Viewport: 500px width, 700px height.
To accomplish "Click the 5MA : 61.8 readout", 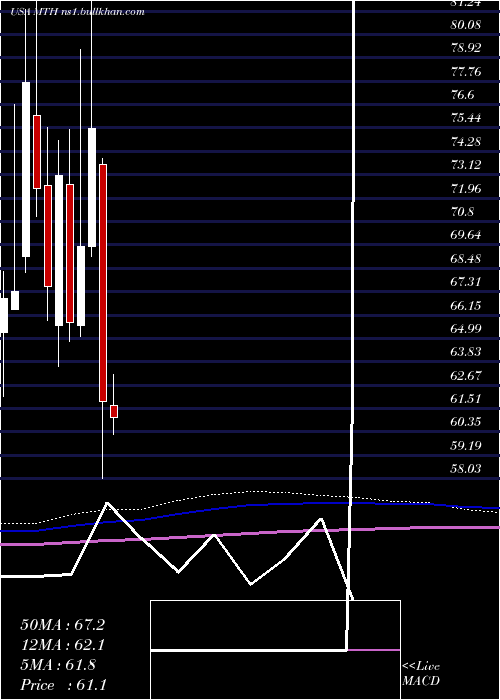I will point(58,665).
